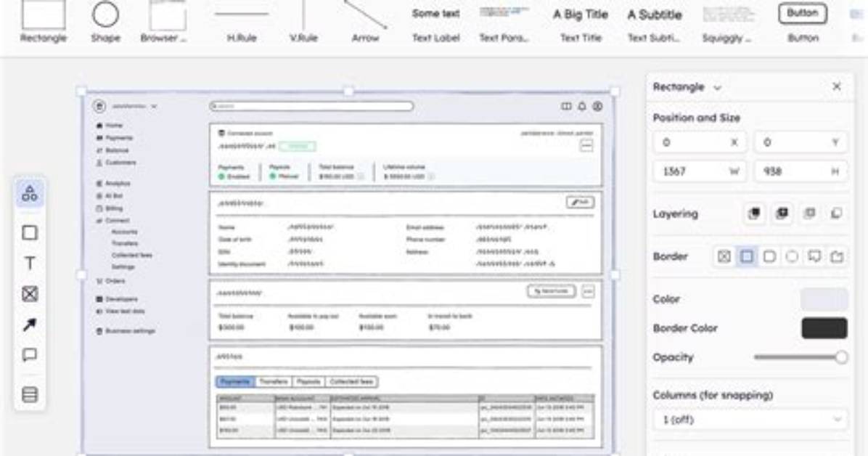The width and height of the screenshot is (868, 456).
Task: Select Transfers tab in wireframe
Action: click(x=274, y=382)
